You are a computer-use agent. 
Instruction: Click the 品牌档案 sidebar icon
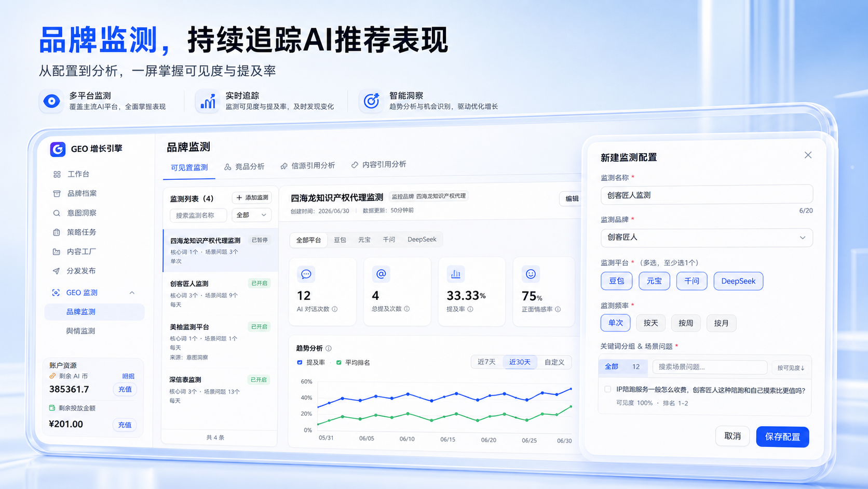57,194
